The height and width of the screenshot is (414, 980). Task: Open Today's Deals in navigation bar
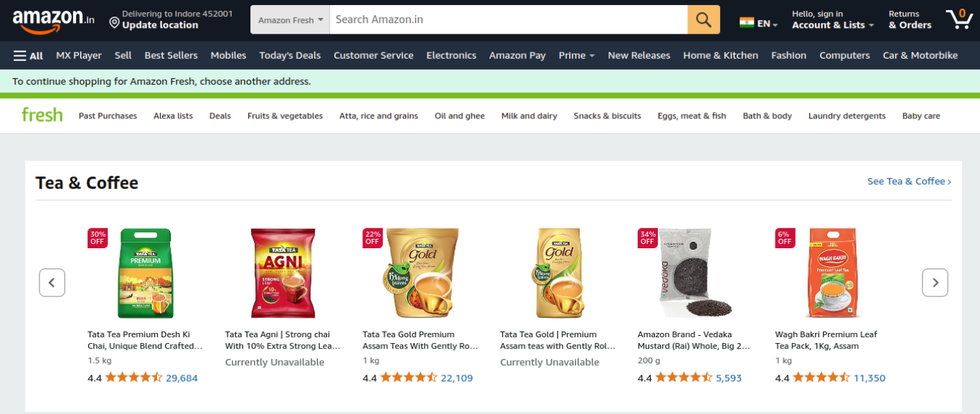pyautogui.click(x=290, y=55)
